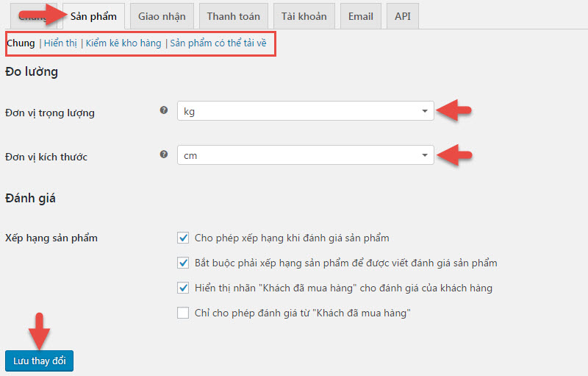Open the Email settings tab
Image resolution: width=588 pixels, height=376 pixels.
pos(360,16)
